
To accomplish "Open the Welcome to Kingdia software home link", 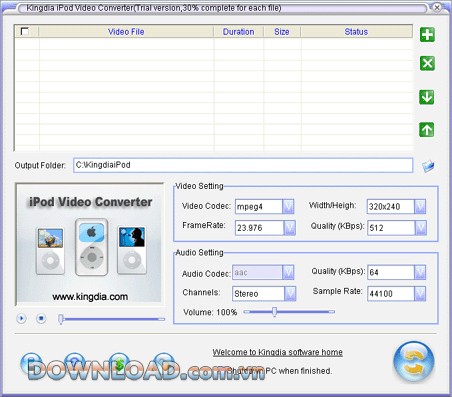I will 278,352.
